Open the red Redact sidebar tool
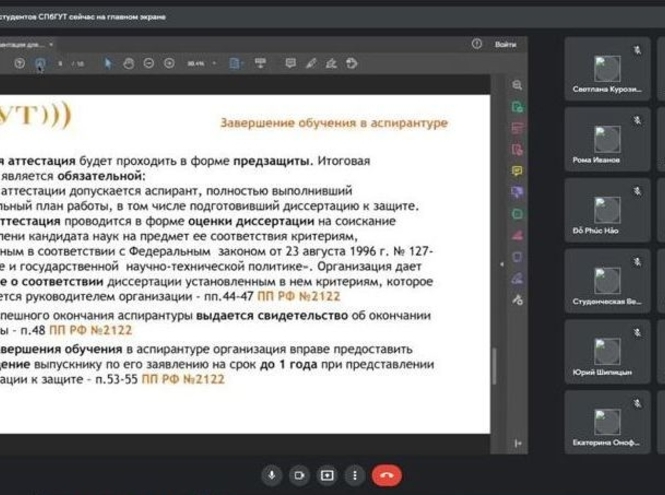665x495 pixels. (517, 236)
